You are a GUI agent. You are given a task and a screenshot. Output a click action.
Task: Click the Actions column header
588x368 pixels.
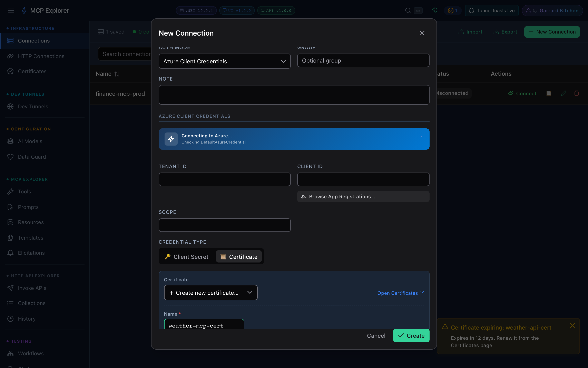tap(501, 74)
